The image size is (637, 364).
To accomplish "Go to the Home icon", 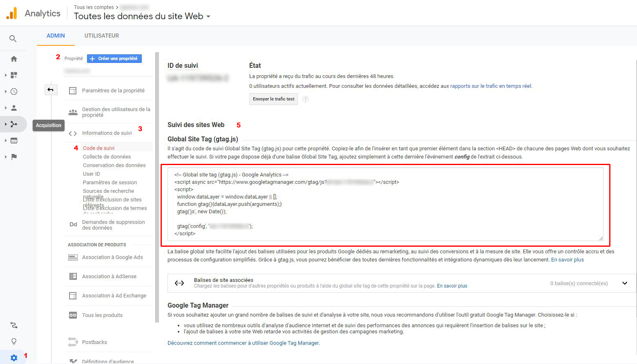I will coord(14,59).
